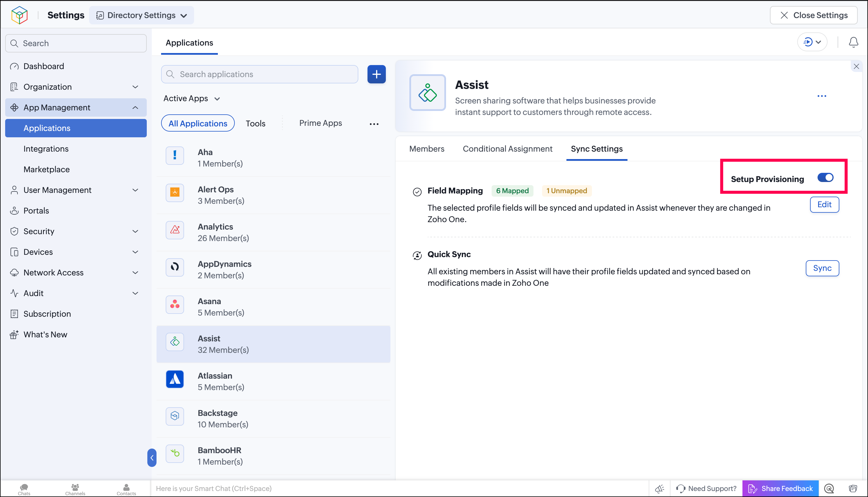Open the notifications bell
This screenshot has height=497, width=868.
point(853,42)
